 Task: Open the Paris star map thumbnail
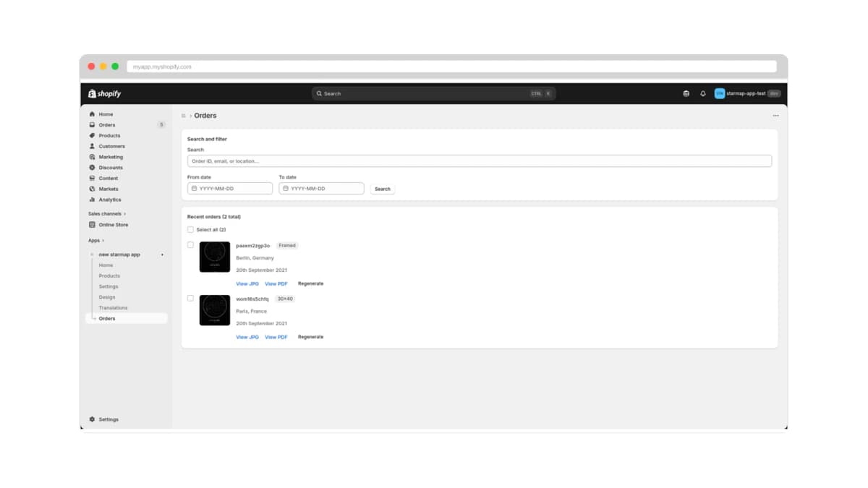[x=215, y=310]
